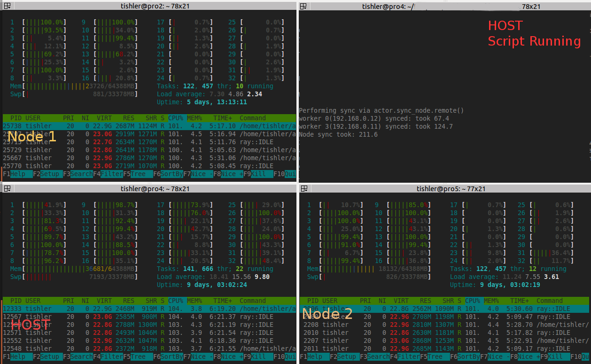Screen dimensions: 591x364
Task: Select the bottom-left tishler@pro4: ~78x21 title bar
Action: [148, 188]
